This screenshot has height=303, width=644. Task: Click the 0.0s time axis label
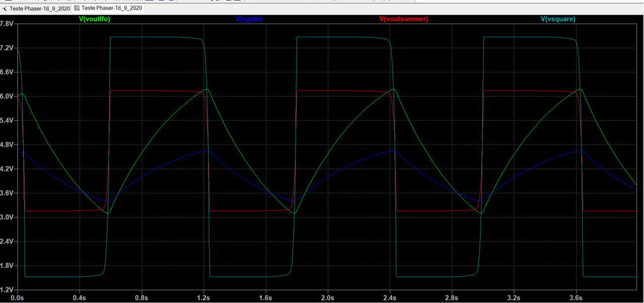[x=18, y=298]
